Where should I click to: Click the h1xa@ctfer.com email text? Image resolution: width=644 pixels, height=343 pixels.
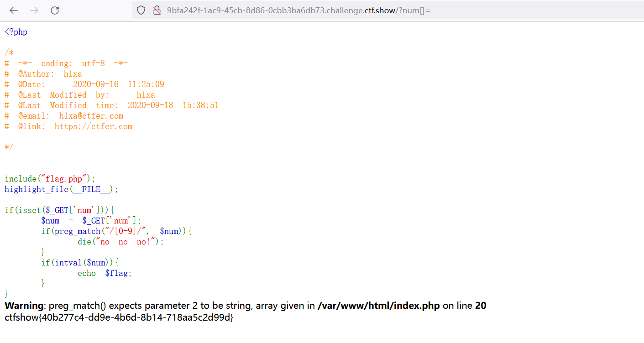91,116
